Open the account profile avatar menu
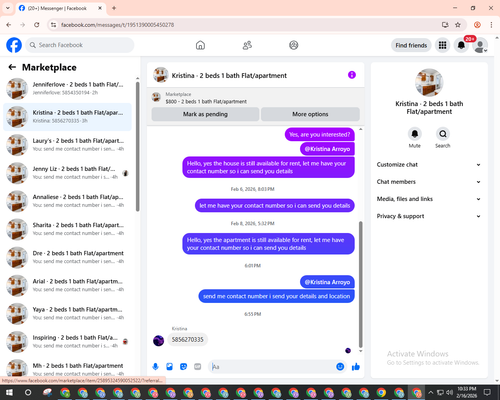 (x=480, y=45)
